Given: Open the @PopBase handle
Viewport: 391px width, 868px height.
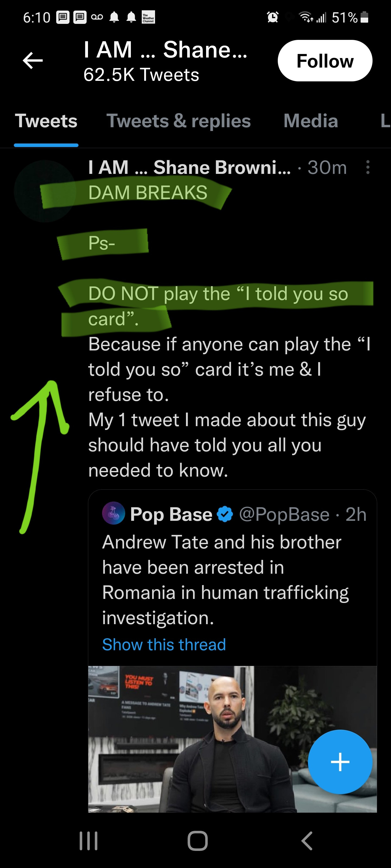Looking at the screenshot, I should 284,515.
